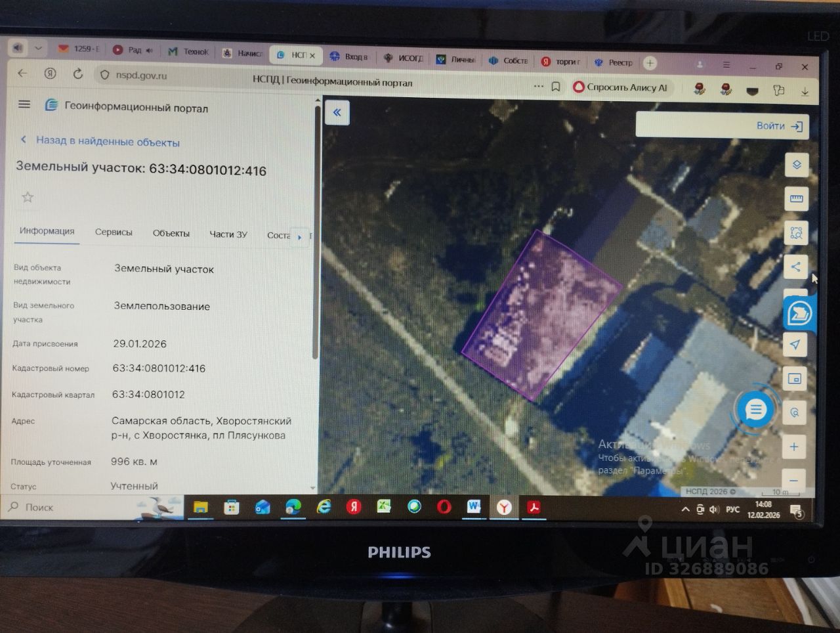Click the geolocation arrow button
The height and width of the screenshot is (633, 840).
tap(795, 344)
